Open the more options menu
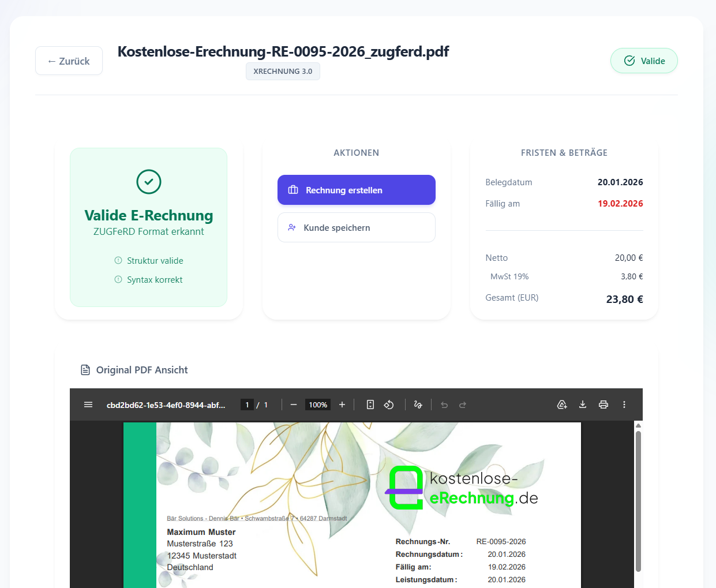716x588 pixels. click(624, 405)
